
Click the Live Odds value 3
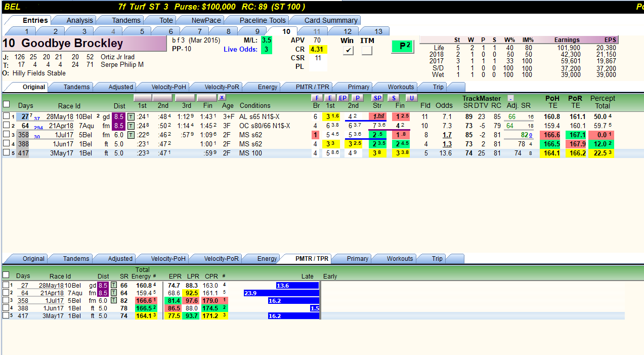tap(267, 49)
